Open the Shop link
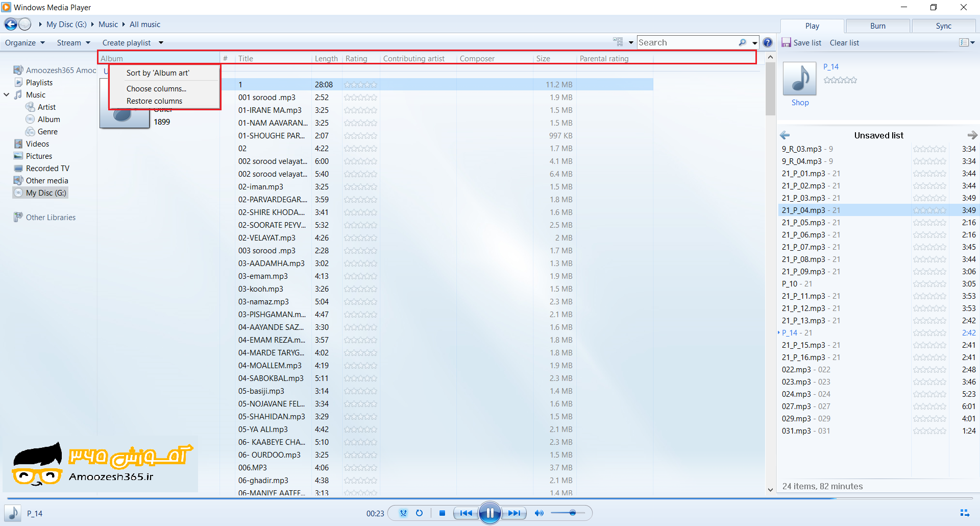This screenshot has height=526, width=980. click(x=800, y=103)
